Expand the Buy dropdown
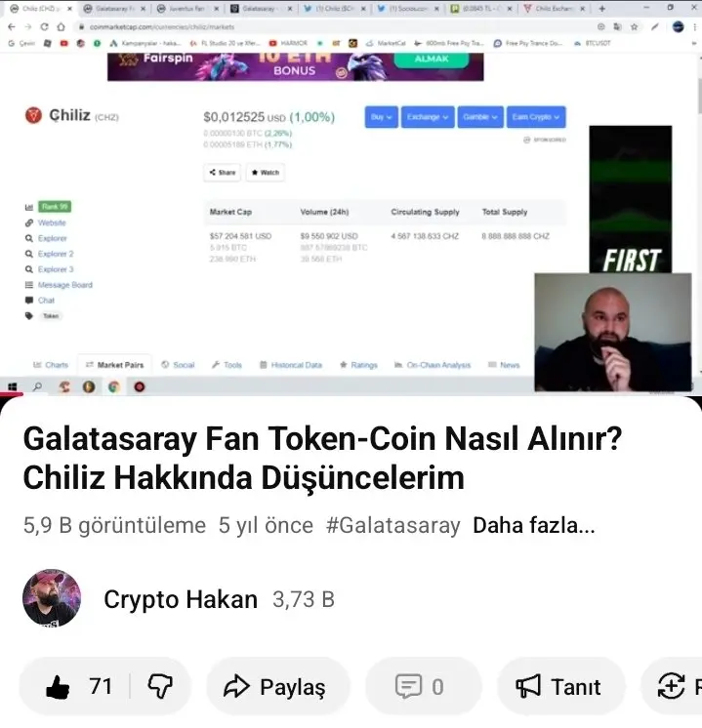 coord(381,117)
